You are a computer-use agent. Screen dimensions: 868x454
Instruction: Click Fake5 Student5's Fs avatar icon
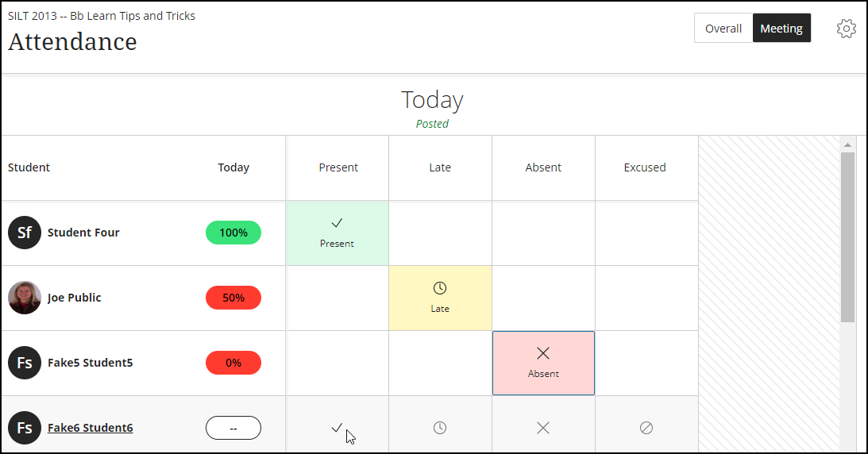click(25, 363)
